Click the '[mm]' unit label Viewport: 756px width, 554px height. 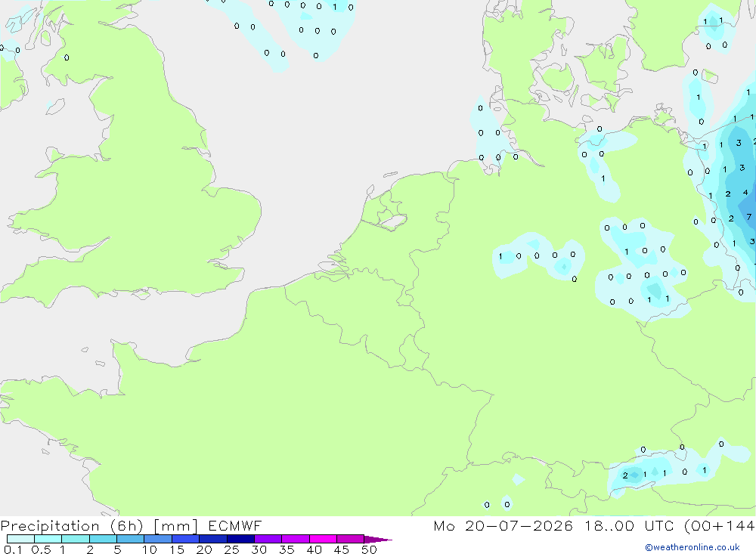[175, 525]
